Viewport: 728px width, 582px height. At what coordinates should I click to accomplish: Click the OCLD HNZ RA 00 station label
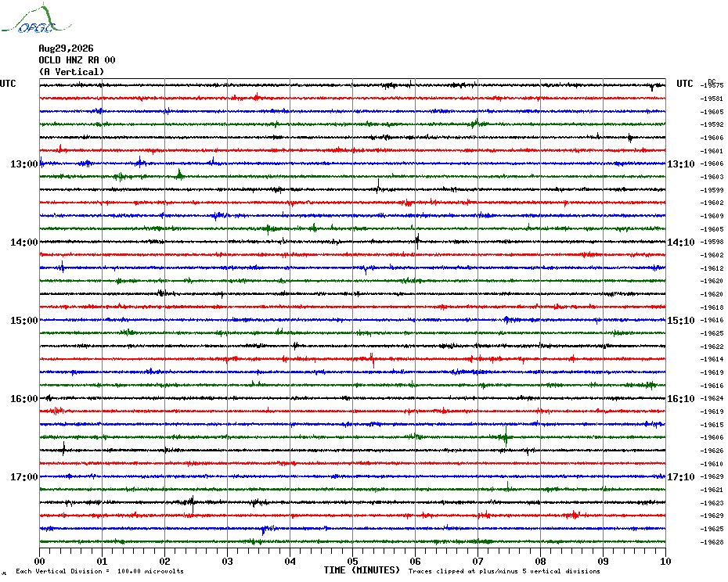coord(77,60)
